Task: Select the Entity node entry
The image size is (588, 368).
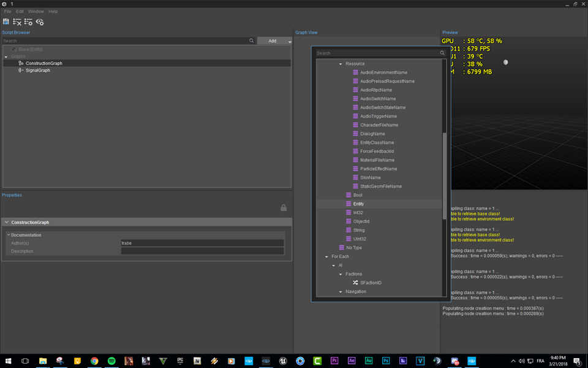Action: 379,204
